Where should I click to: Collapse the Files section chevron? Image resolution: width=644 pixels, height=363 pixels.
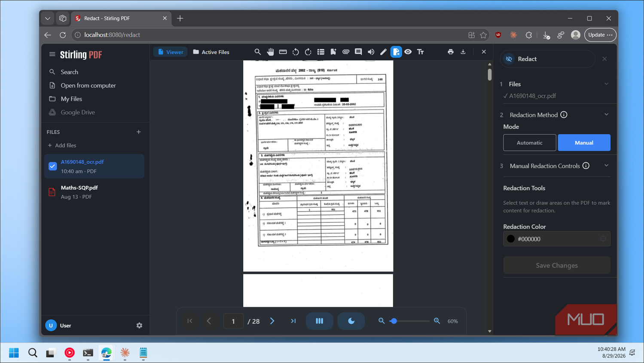pos(606,84)
